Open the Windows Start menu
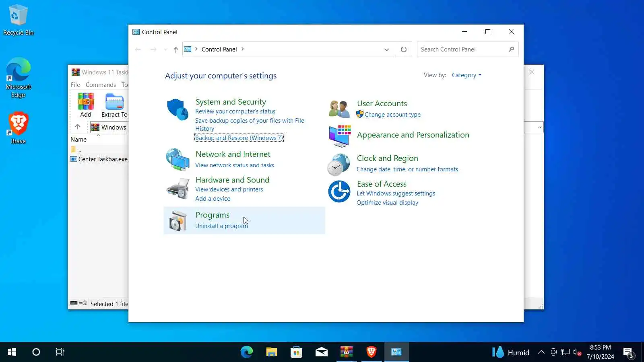This screenshot has width=644, height=362. pyautogui.click(x=12, y=352)
